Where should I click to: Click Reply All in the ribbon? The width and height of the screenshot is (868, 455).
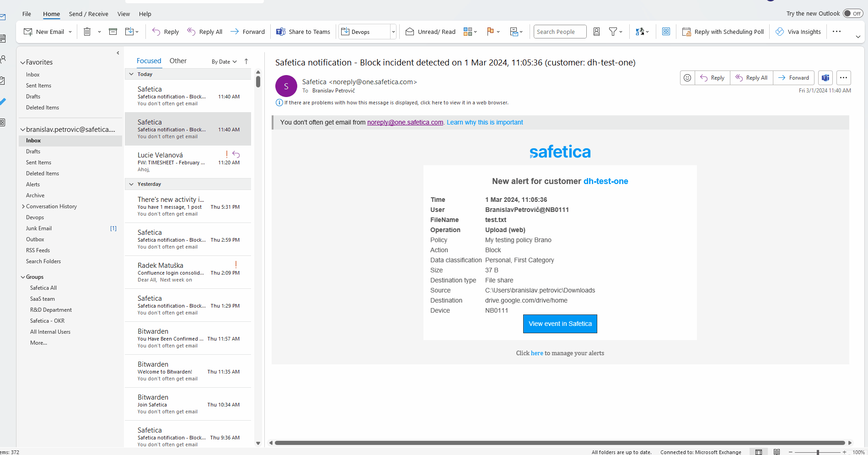tap(205, 32)
